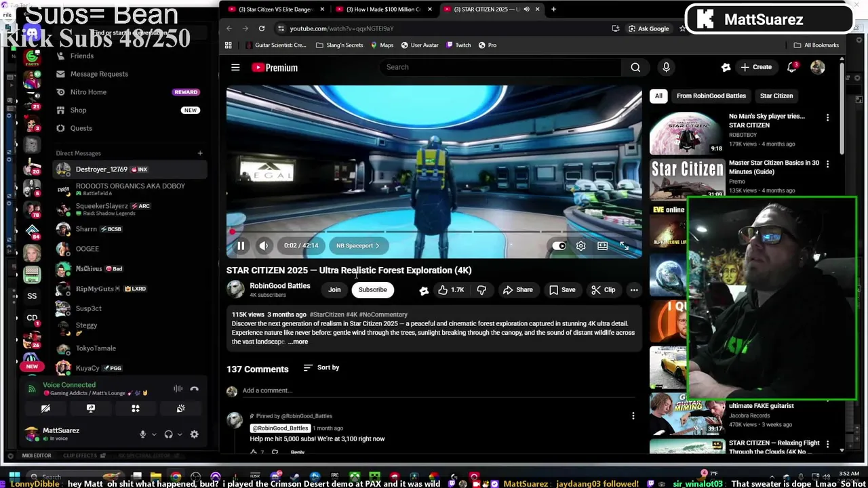The width and height of the screenshot is (868, 488).
Task: Open Discord User Settings gear
Action: 194,434
